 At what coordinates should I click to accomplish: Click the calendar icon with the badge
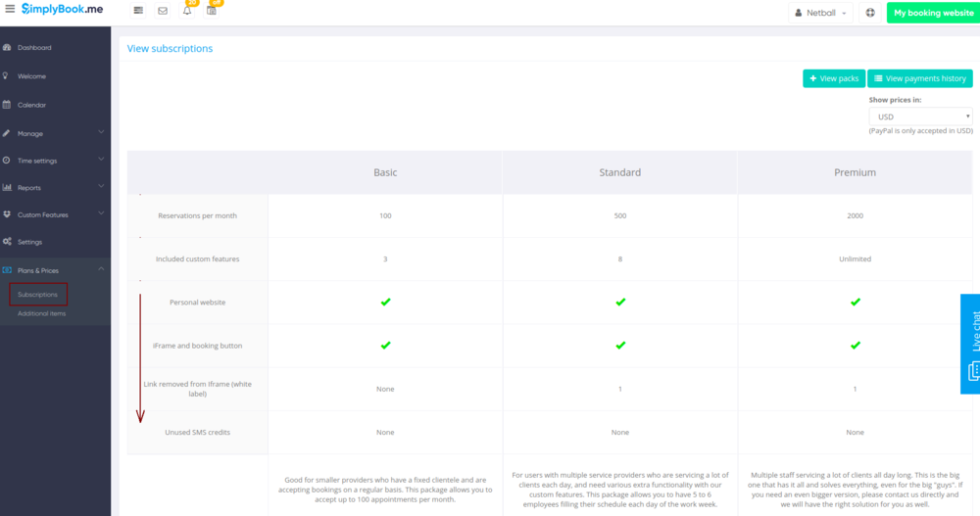(212, 11)
